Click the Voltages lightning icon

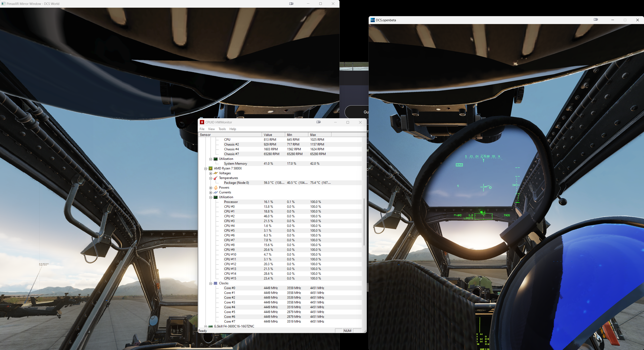[x=215, y=173]
